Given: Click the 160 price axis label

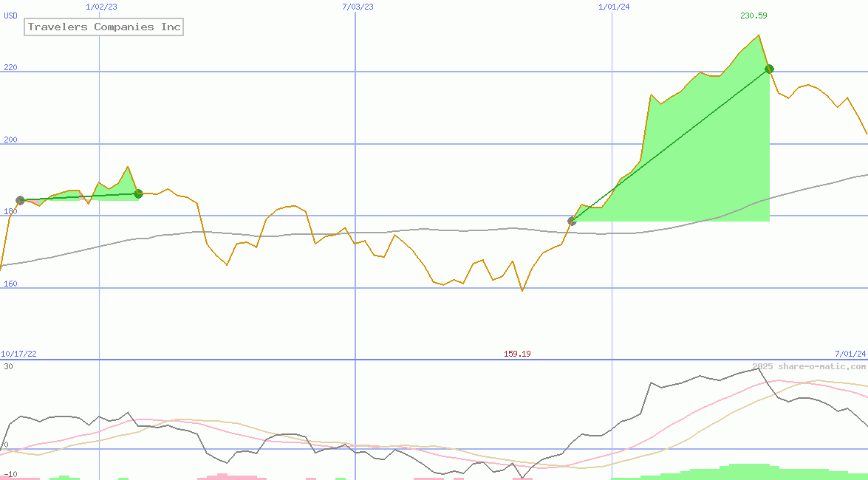Looking at the screenshot, I should click(x=10, y=284).
